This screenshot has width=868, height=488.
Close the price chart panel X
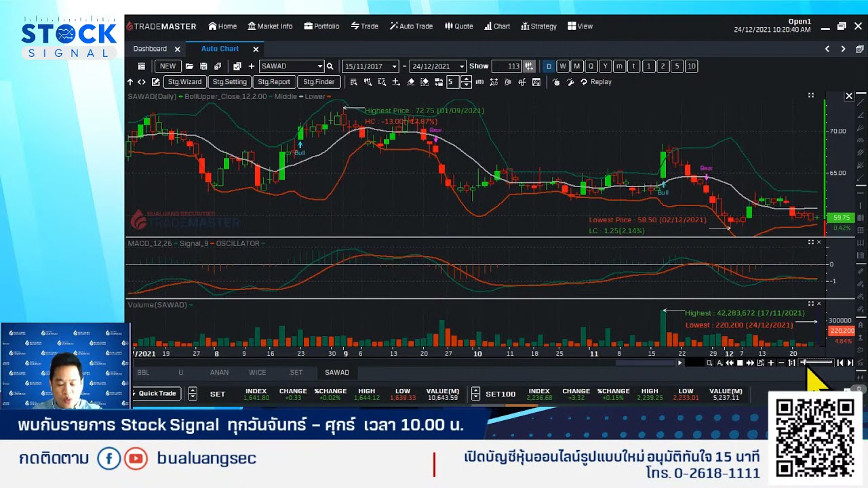[849, 96]
